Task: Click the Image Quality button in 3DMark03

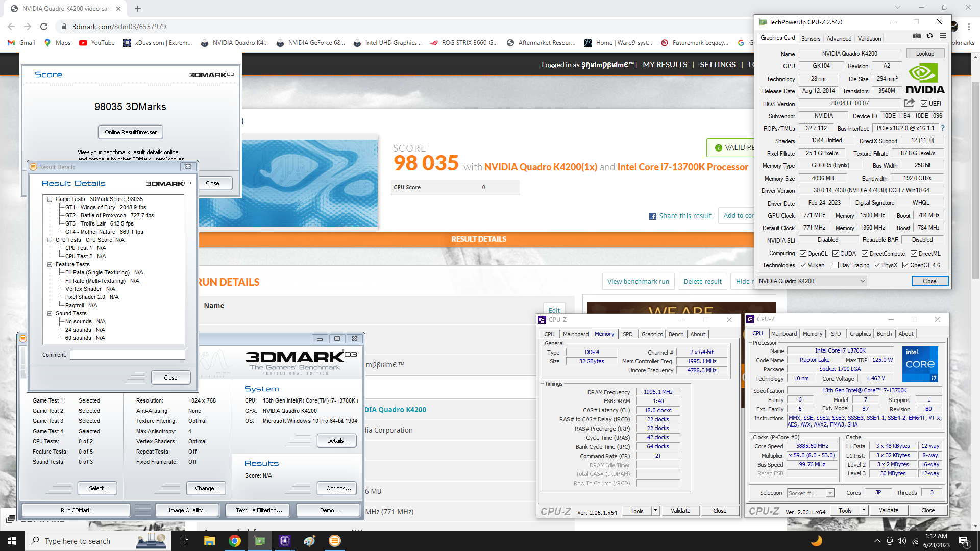Action: pyautogui.click(x=188, y=510)
